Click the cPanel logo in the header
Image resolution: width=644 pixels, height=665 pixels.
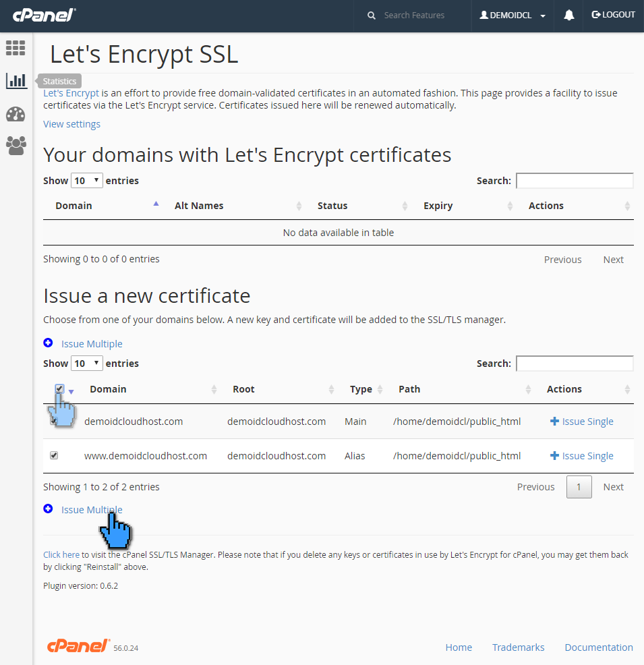pyautogui.click(x=43, y=14)
